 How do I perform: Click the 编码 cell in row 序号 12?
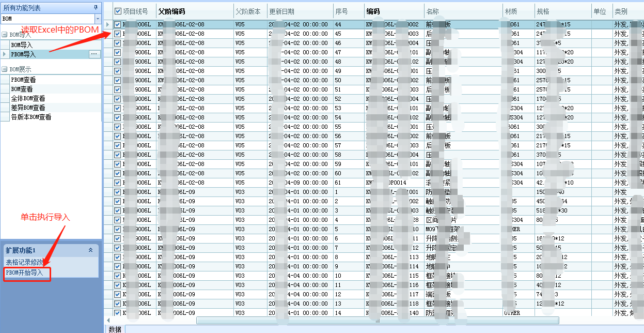[394, 294]
